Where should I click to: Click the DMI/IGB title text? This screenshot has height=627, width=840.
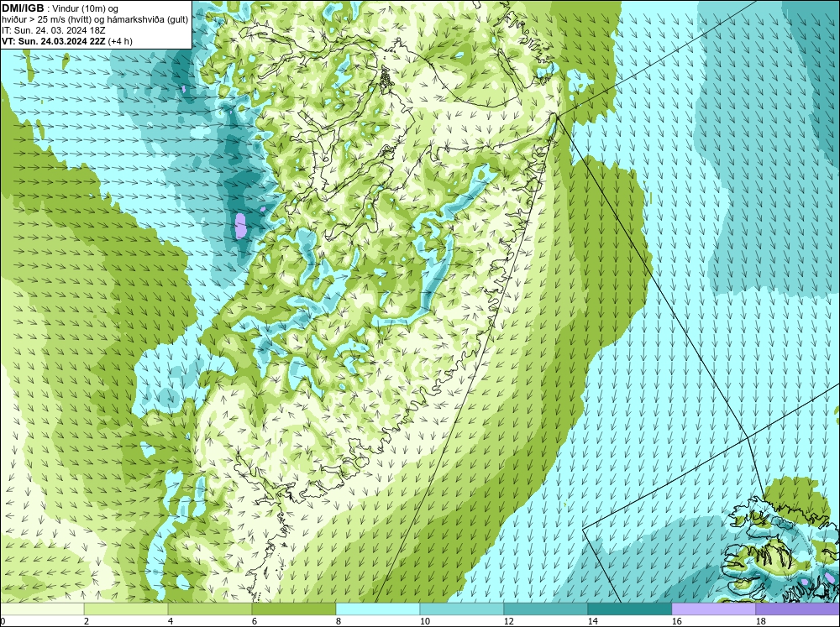pyautogui.click(x=23, y=8)
